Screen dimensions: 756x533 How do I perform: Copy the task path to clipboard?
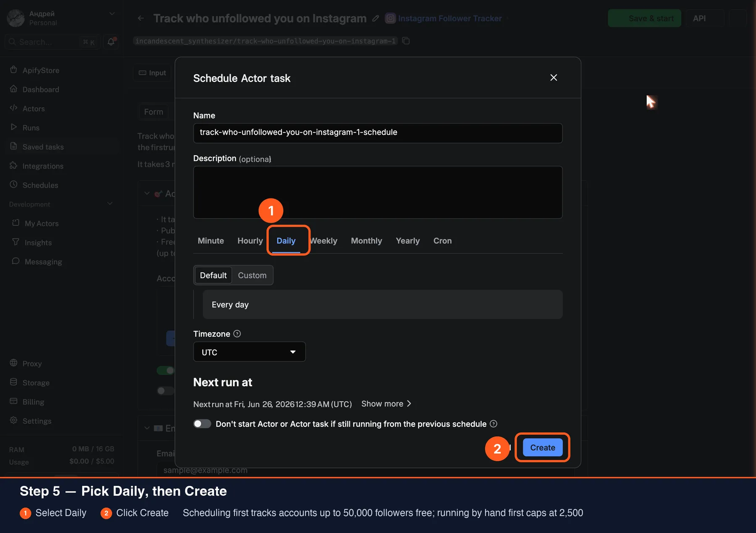coord(406,41)
